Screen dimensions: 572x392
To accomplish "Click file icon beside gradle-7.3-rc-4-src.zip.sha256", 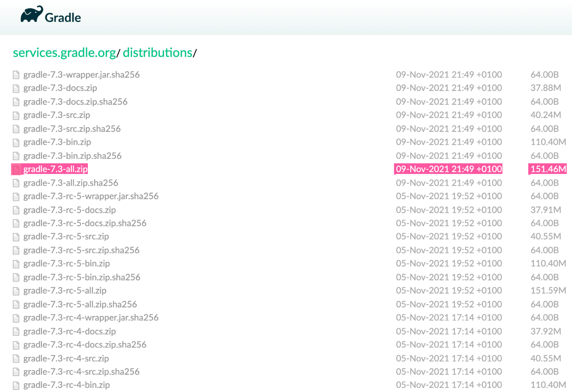I will tap(16, 372).
